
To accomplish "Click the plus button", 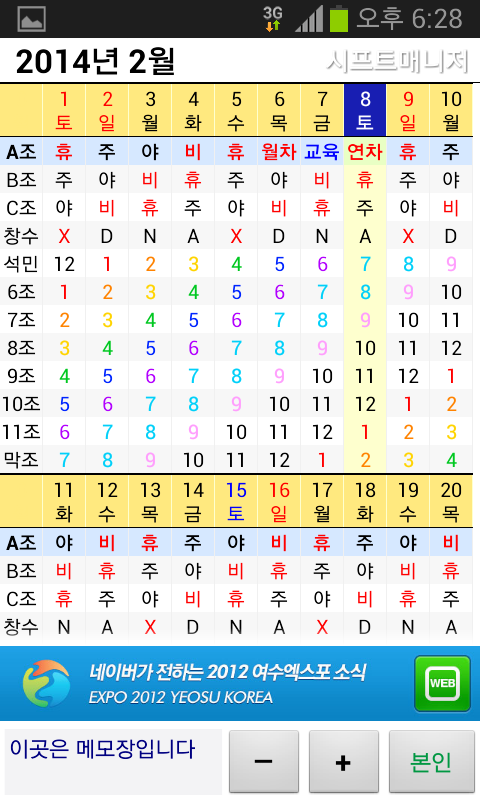I will pos(344,762).
